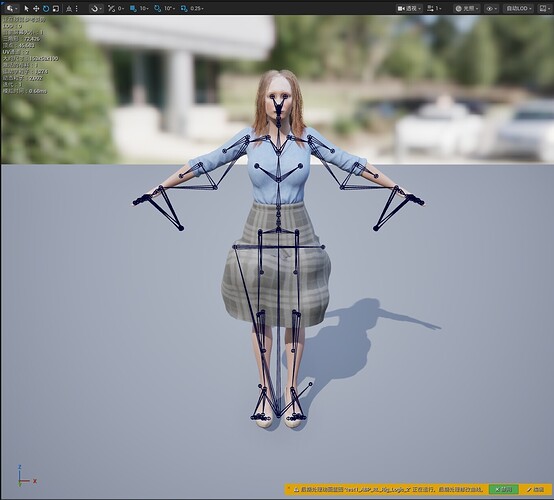Open the auto LOD dropdown
This screenshot has height=500, width=554.
tap(519, 8)
